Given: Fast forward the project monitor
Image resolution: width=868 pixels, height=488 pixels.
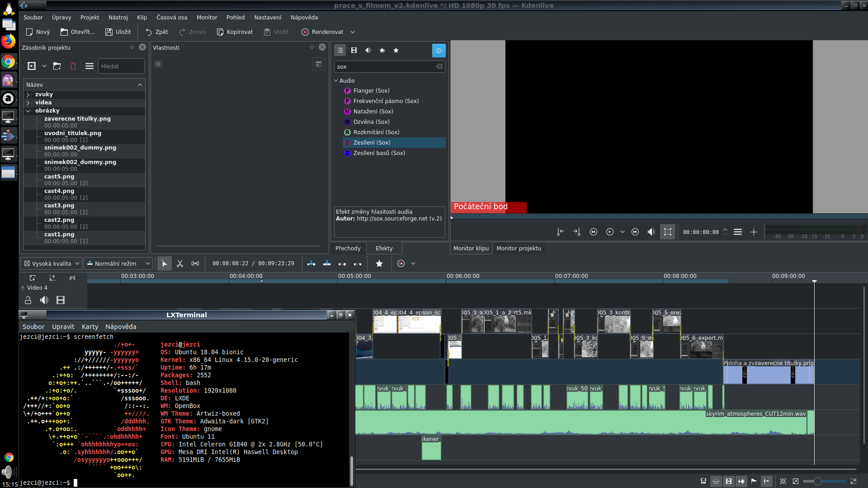Looking at the screenshot, I should (x=635, y=232).
